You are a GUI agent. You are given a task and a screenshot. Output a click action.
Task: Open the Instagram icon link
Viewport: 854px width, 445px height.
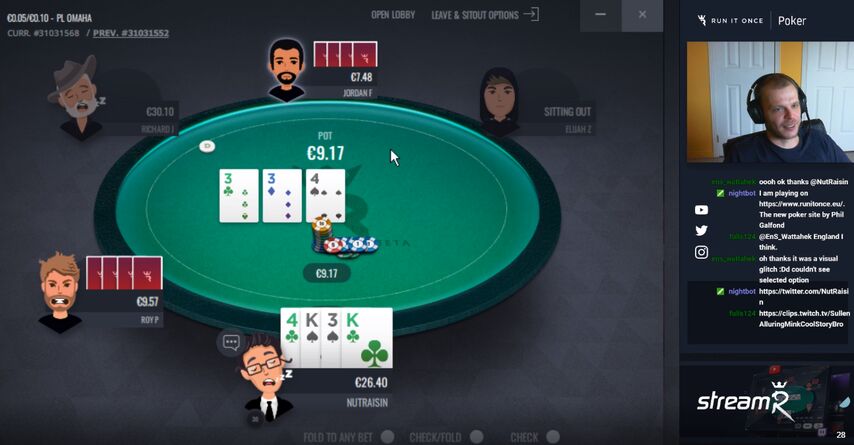point(702,252)
